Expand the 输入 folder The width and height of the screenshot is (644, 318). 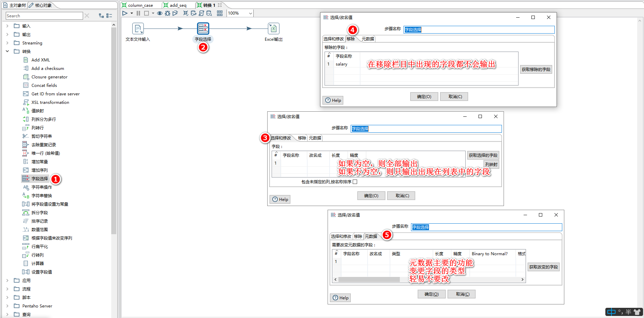point(7,26)
